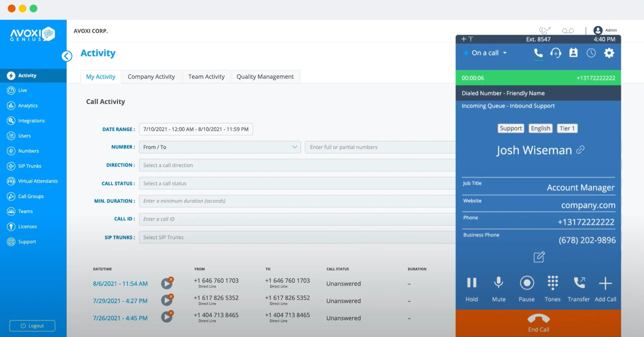Open the Analytics section in the sidebar
The height and width of the screenshot is (337, 644).
(28, 105)
